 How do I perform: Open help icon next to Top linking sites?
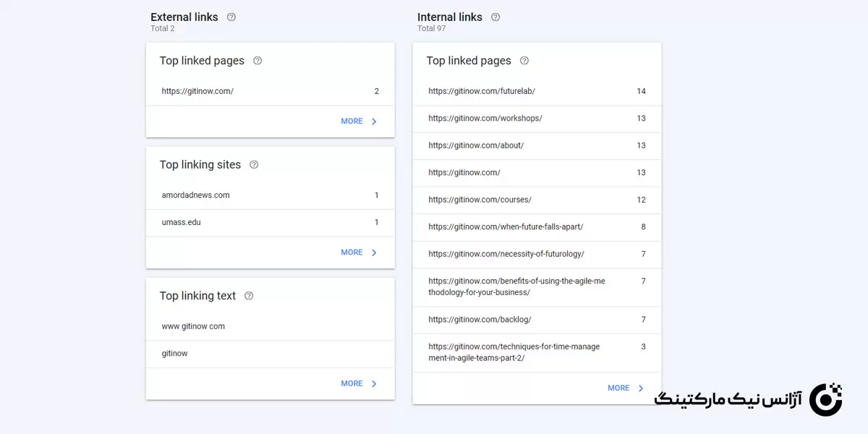[x=254, y=165]
